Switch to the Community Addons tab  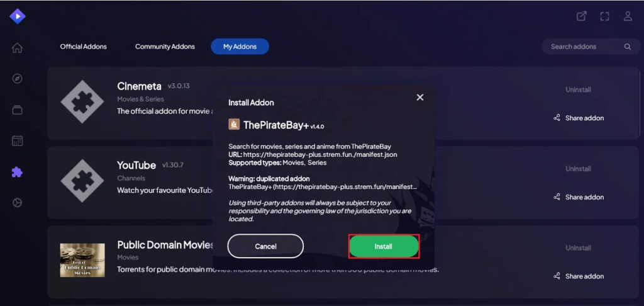click(x=165, y=47)
